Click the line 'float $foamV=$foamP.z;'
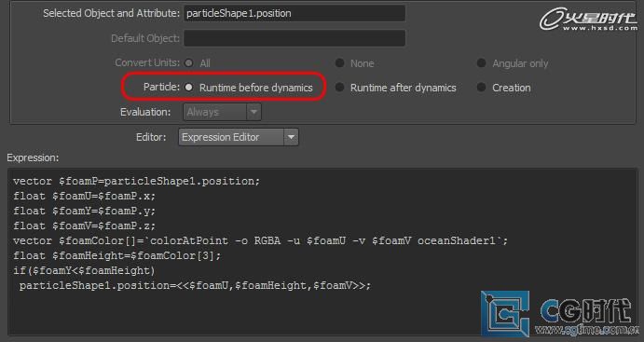Viewport: 644px width, 342px height. tap(84, 226)
